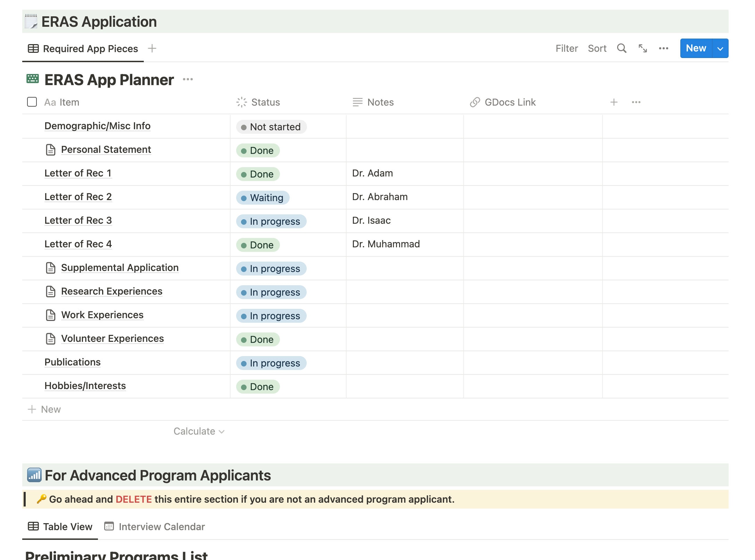Screen dimensions: 755x560
Task: Change the Waiting status on Letter of Rec 2
Action: pyautogui.click(x=263, y=198)
